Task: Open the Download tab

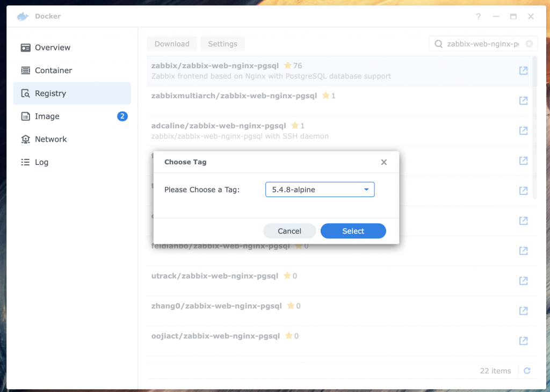Action: click(172, 43)
